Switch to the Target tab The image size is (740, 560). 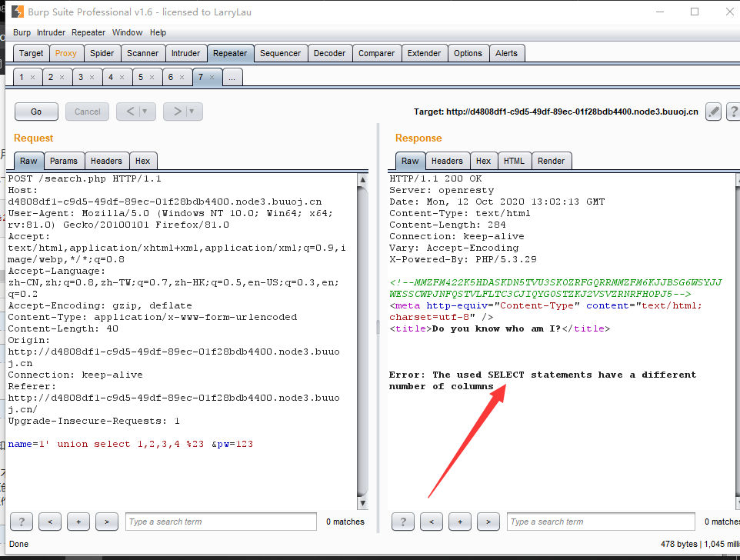31,53
